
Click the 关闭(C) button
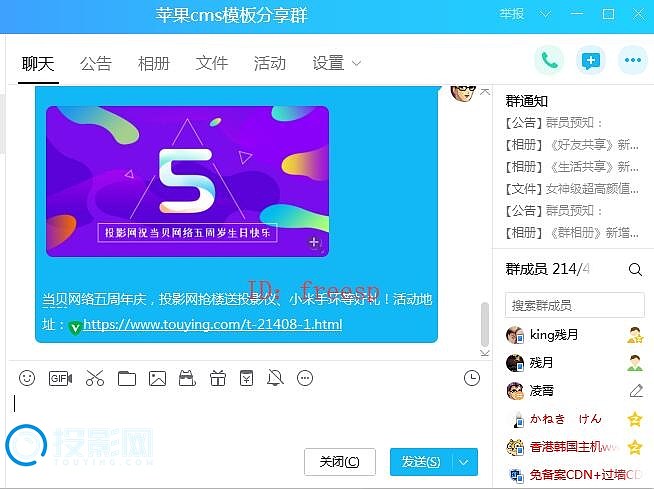tap(340, 462)
